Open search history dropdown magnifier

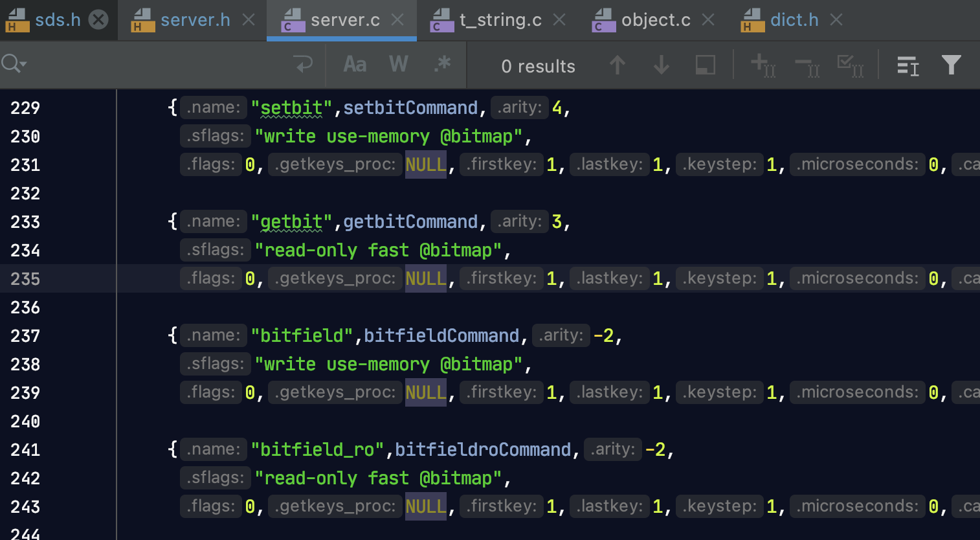14,64
